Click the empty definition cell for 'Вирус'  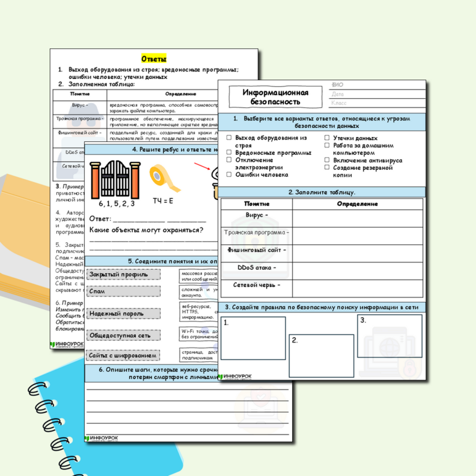(x=357, y=217)
